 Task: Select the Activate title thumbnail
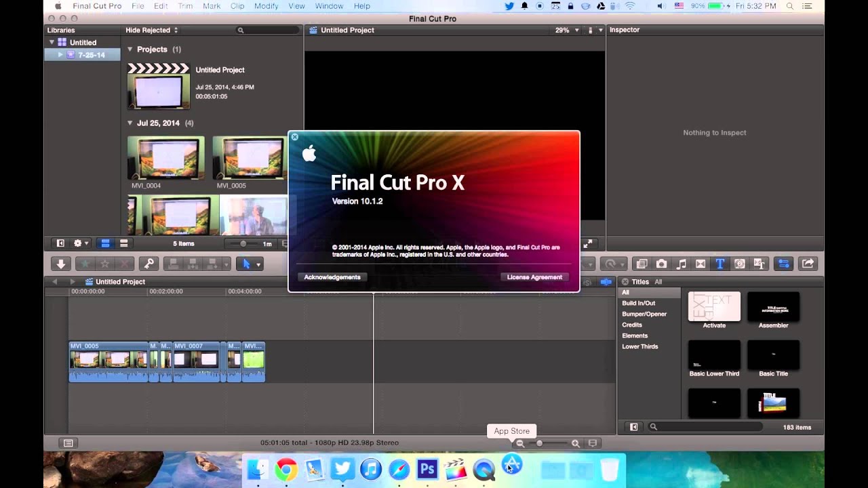click(714, 307)
